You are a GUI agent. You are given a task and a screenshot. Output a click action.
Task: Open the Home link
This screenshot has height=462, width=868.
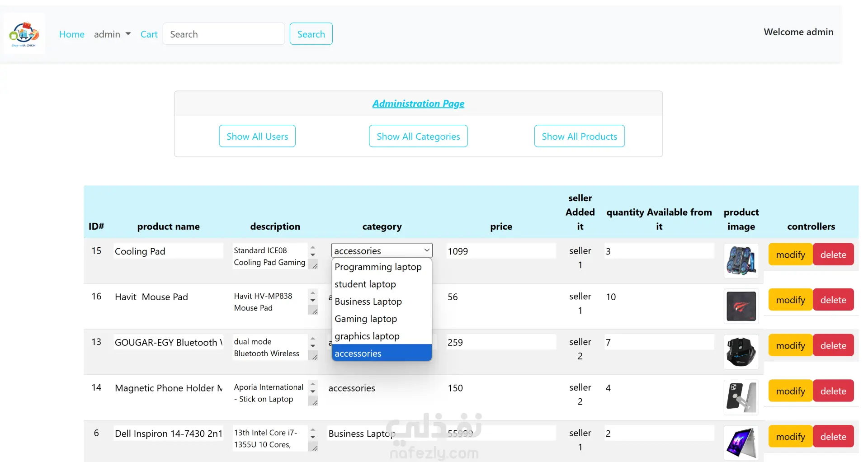tap(72, 34)
